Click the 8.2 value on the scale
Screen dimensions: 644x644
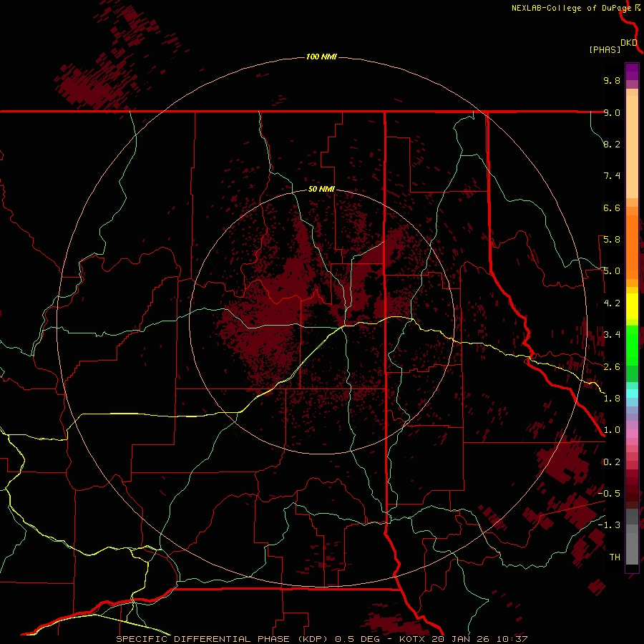coord(612,144)
